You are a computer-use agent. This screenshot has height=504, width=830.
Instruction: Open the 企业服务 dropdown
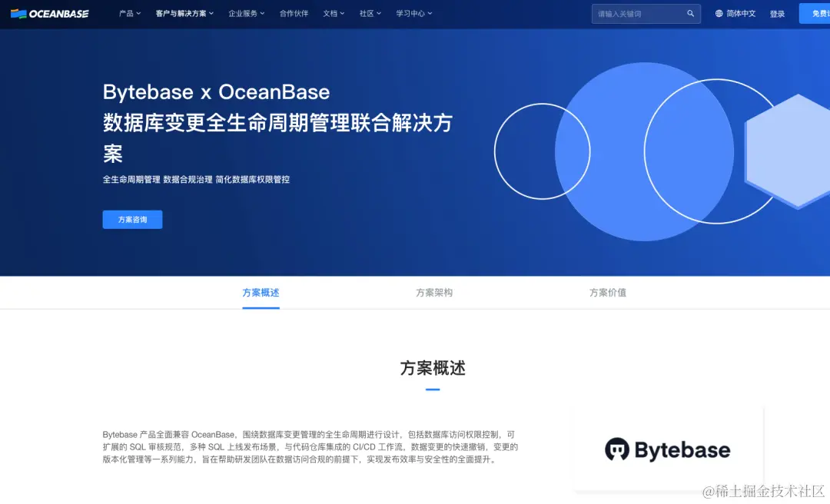click(246, 14)
